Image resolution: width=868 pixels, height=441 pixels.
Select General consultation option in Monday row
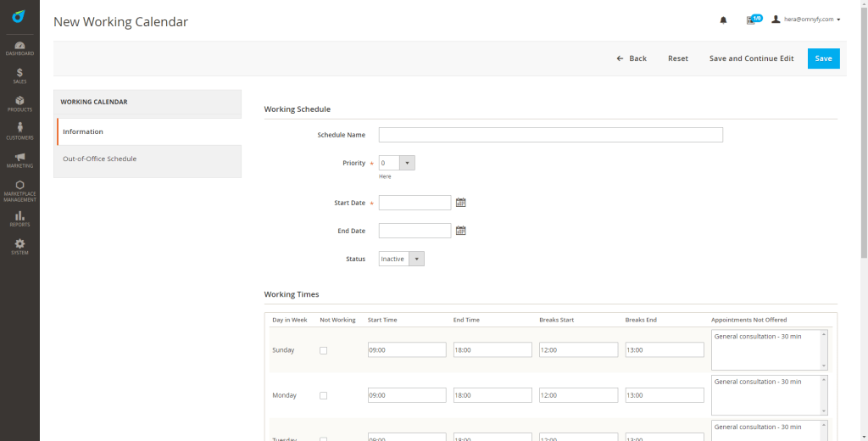tap(758, 382)
